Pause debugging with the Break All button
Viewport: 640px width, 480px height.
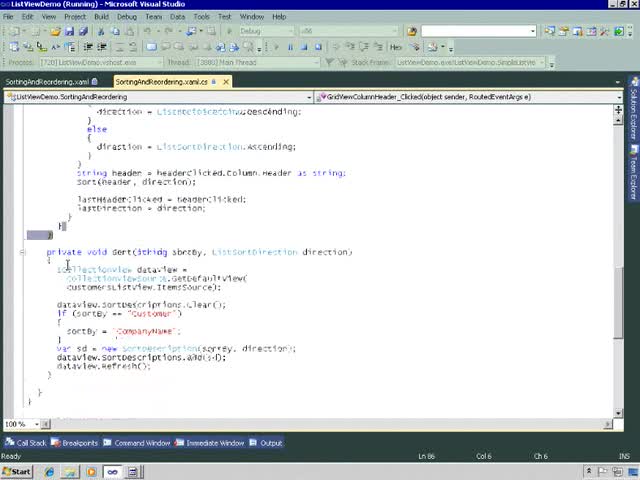(290, 46)
